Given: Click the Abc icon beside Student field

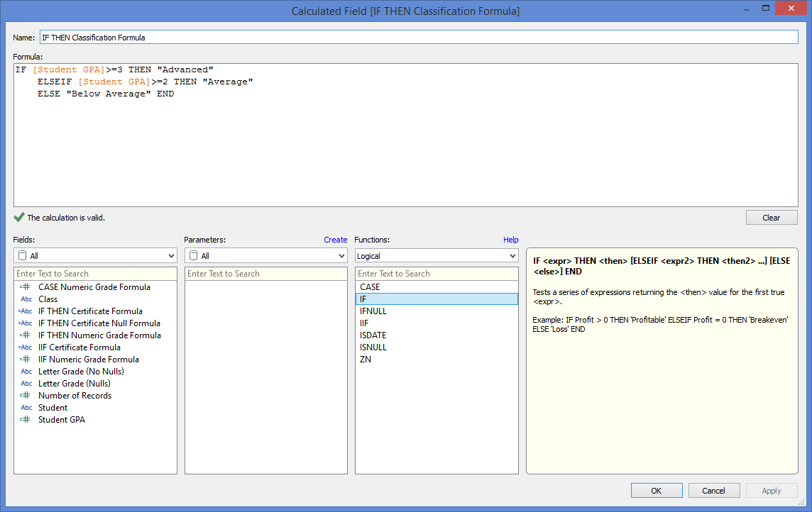Looking at the screenshot, I should 26,408.
